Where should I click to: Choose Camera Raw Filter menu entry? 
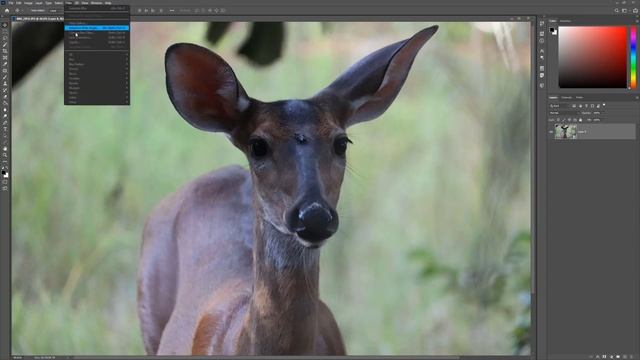pos(97,33)
